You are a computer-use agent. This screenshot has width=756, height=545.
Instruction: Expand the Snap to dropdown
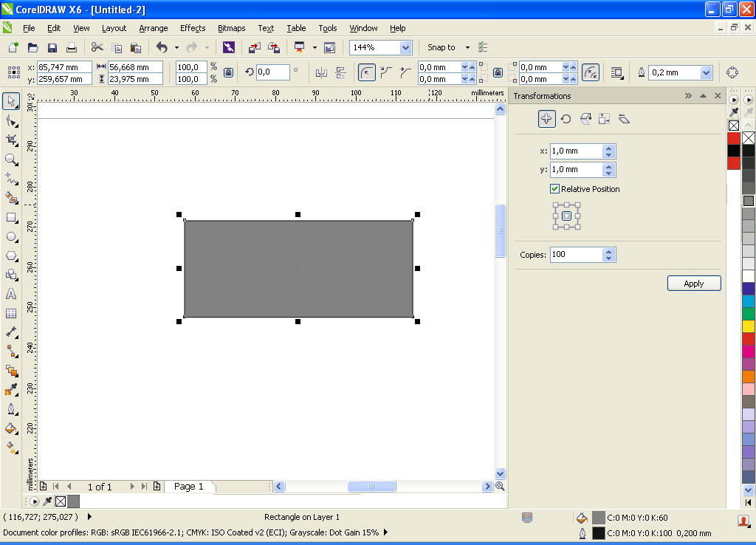pos(467,47)
